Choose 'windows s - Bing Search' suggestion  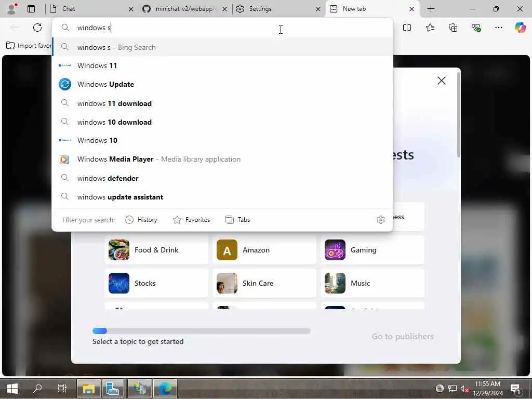coord(222,47)
